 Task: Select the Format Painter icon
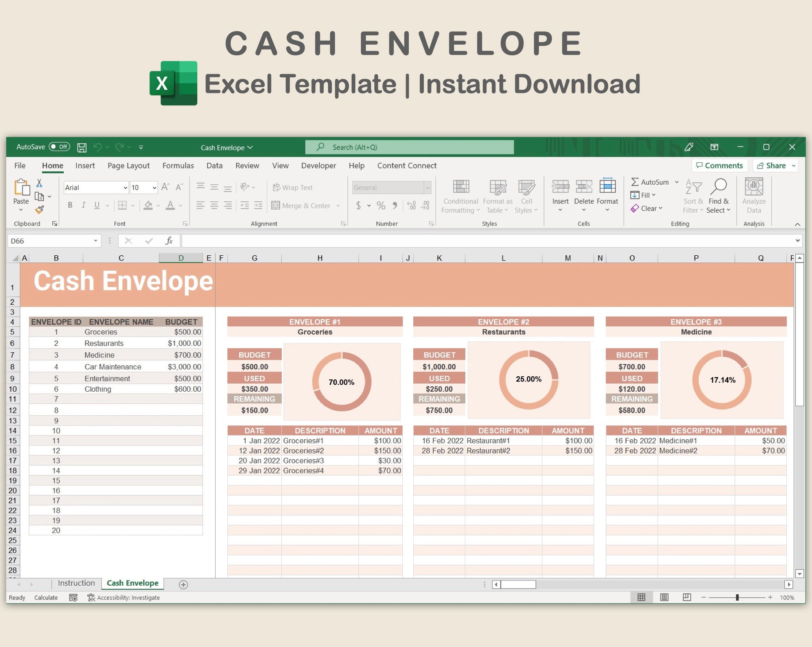pyautogui.click(x=39, y=209)
